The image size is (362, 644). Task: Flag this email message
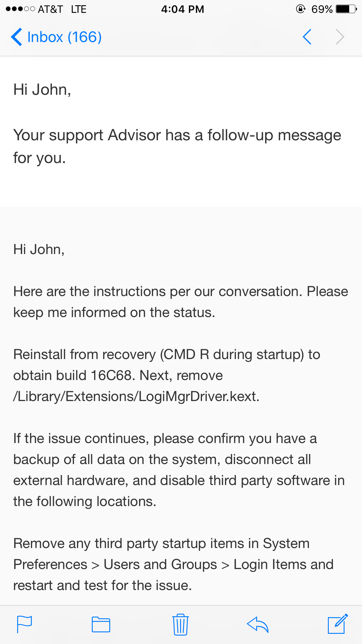[24, 624]
